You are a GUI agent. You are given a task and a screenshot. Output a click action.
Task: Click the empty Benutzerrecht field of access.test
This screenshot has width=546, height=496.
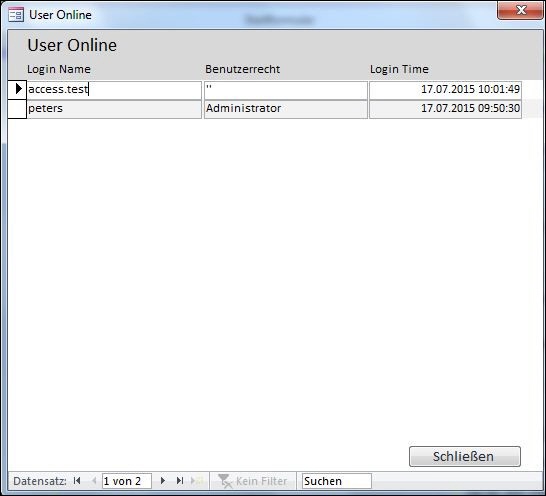pos(286,90)
